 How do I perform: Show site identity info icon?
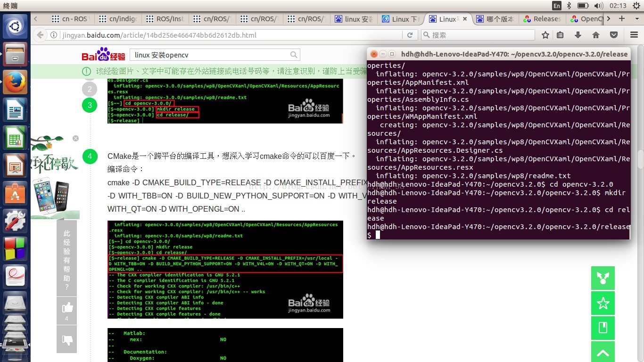click(53, 35)
